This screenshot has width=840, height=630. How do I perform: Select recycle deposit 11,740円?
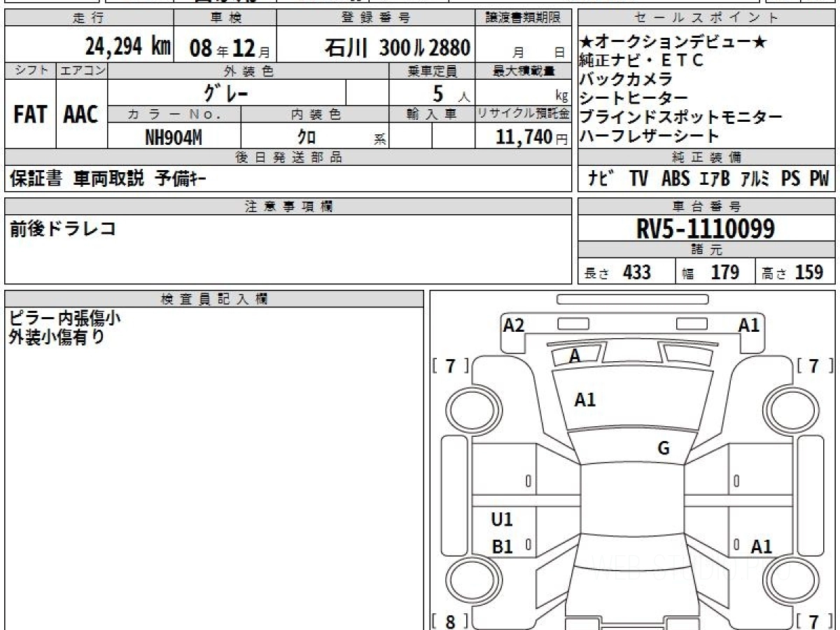click(x=532, y=137)
